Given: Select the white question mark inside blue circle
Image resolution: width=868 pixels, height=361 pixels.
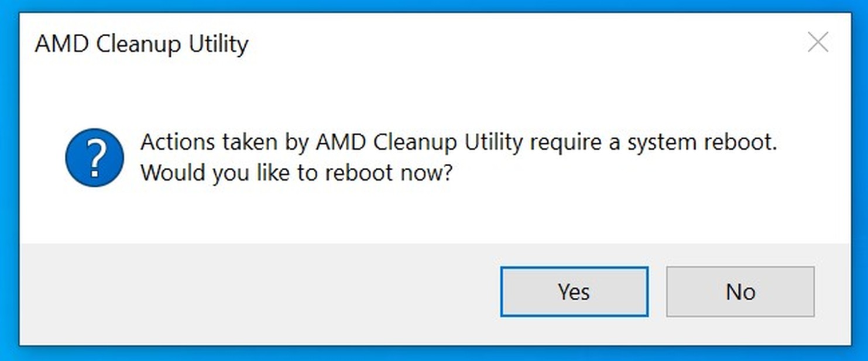Looking at the screenshot, I should point(95,158).
